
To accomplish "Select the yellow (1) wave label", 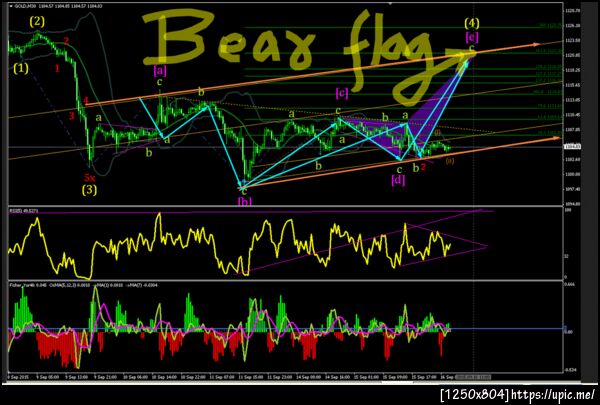I will click(x=21, y=69).
